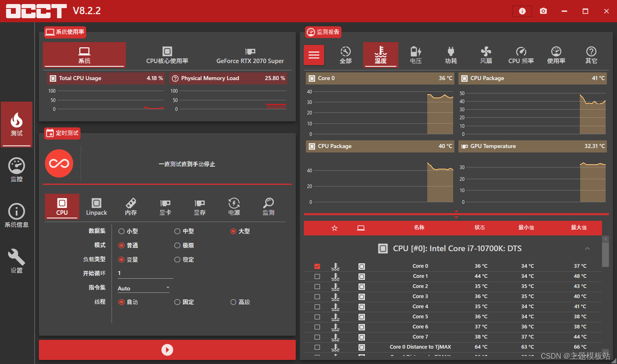
Task: Open the 测试 (Test) sidebar section
Action: (x=17, y=125)
